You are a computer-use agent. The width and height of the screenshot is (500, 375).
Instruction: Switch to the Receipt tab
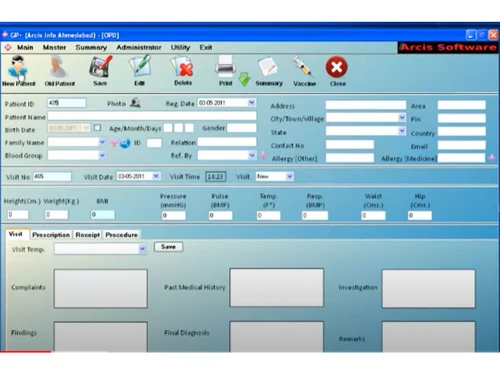(x=87, y=235)
